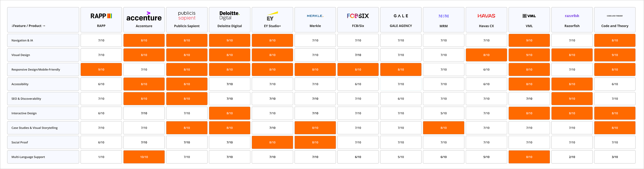Click FCB/Six's 8/10 Responsive Design score

coord(358,70)
